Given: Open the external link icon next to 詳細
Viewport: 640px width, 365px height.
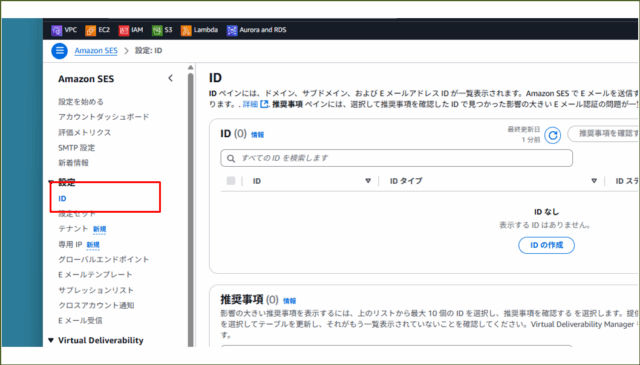Looking at the screenshot, I should tap(264, 104).
